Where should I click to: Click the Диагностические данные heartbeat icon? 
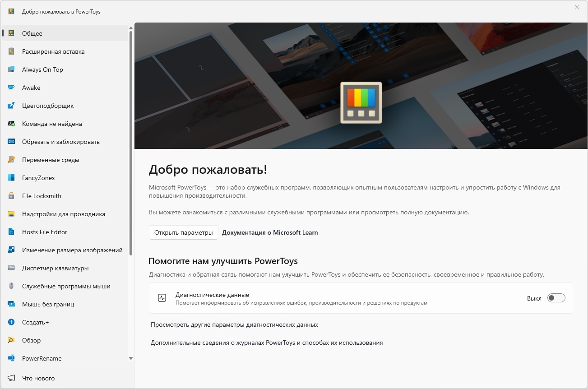pyautogui.click(x=162, y=298)
